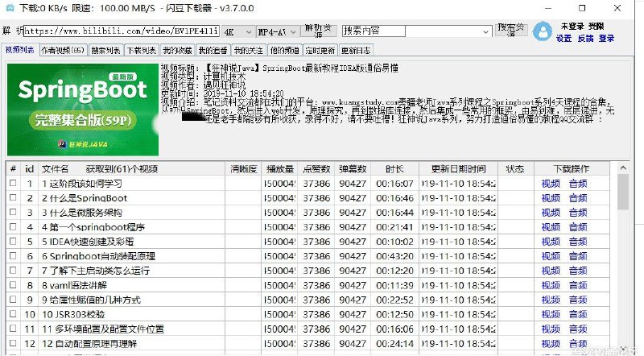Click 音频 download link for row 1

578,184
